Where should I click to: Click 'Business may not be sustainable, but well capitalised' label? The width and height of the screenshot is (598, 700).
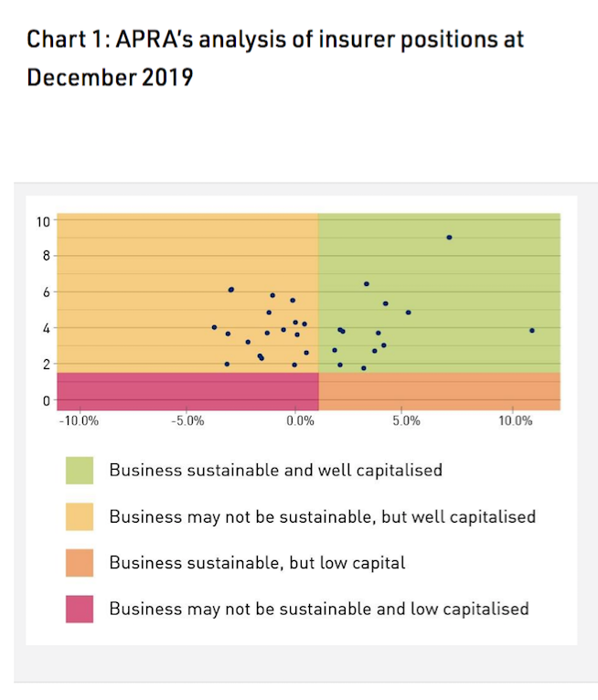coord(322,516)
